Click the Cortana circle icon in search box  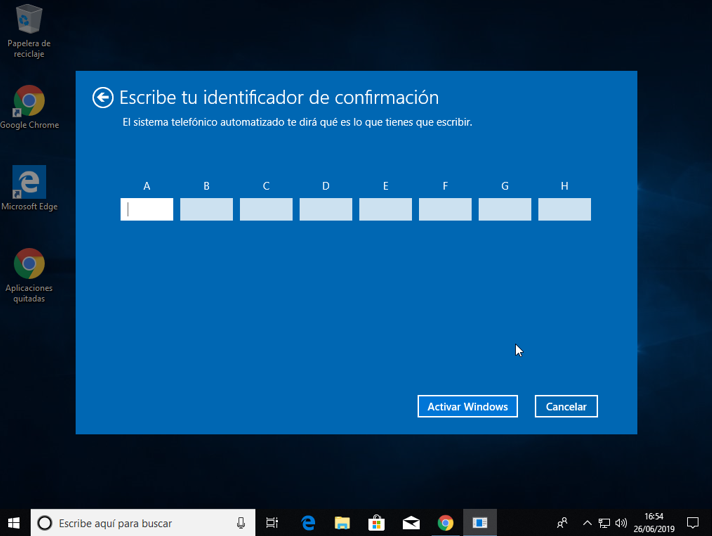(x=44, y=523)
